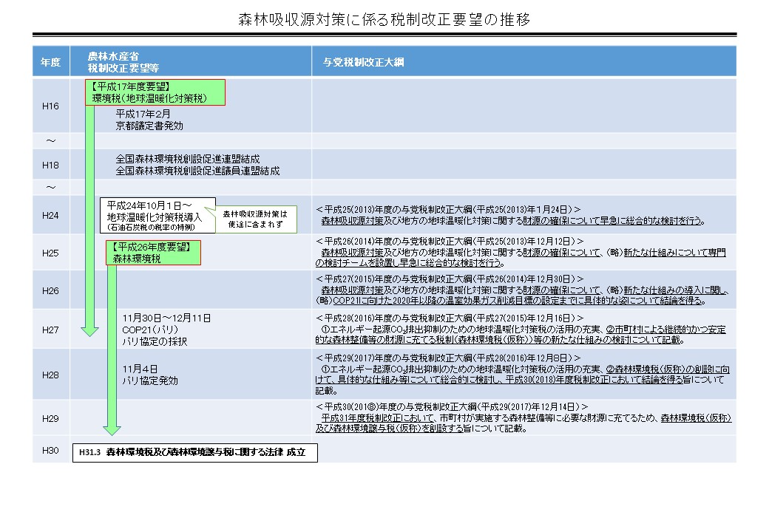Screen dimensions: 769x532
Task: Select the 年度 column header cell
Action: tap(50, 62)
